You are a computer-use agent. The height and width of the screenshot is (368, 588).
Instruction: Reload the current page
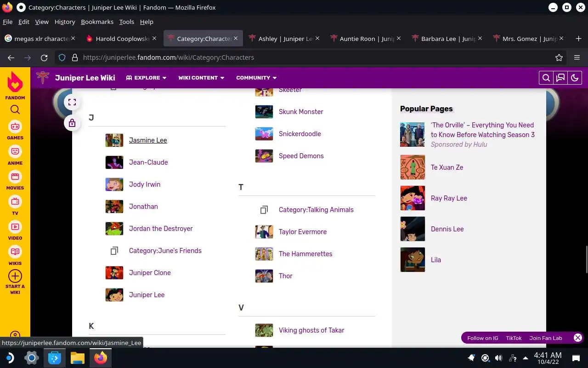[44, 57]
